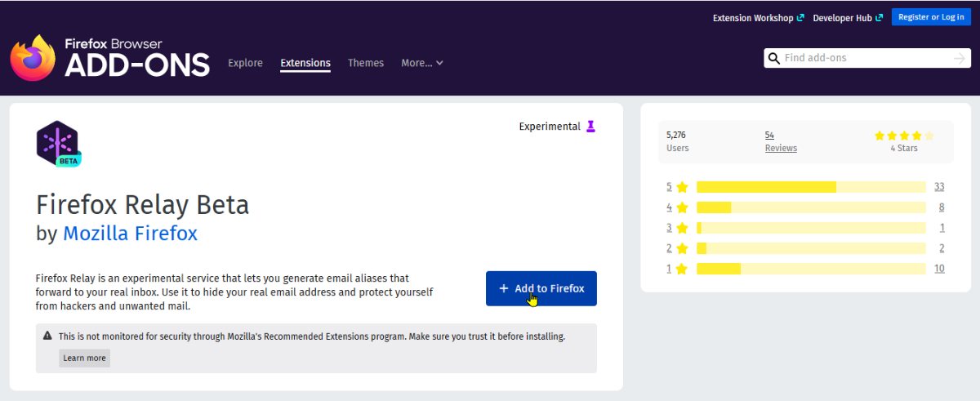The height and width of the screenshot is (401, 980).
Task: Click the four-star overall rating stars
Action: [x=904, y=136]
